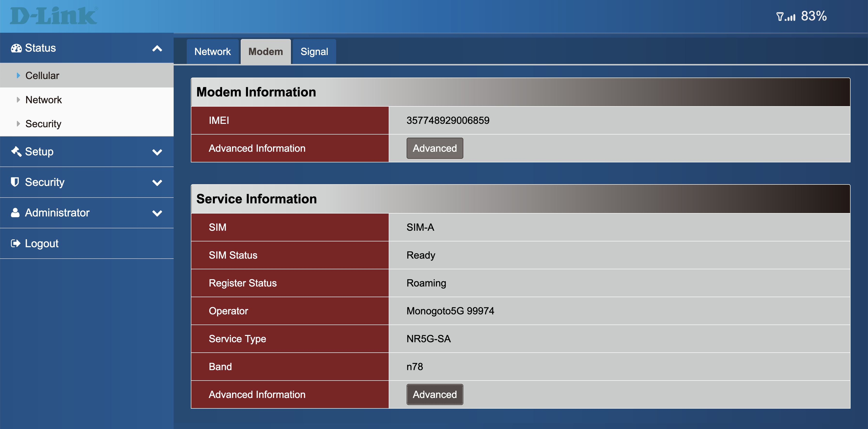Click the Administrator user icon

15,213
